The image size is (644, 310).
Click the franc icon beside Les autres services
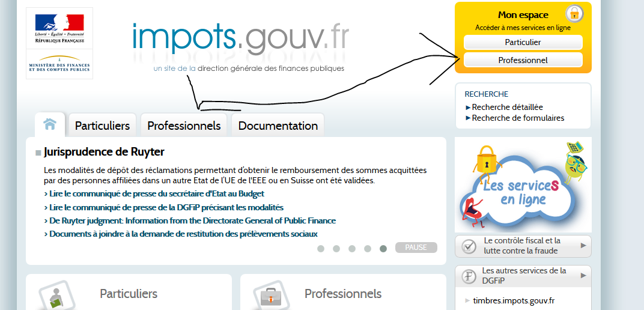(x=469, y=276)
